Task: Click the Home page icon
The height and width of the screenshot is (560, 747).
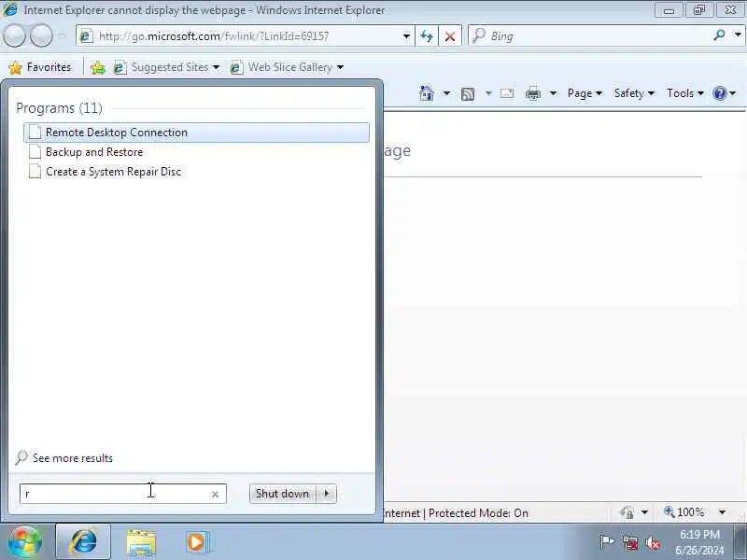Action: point(427,93)
